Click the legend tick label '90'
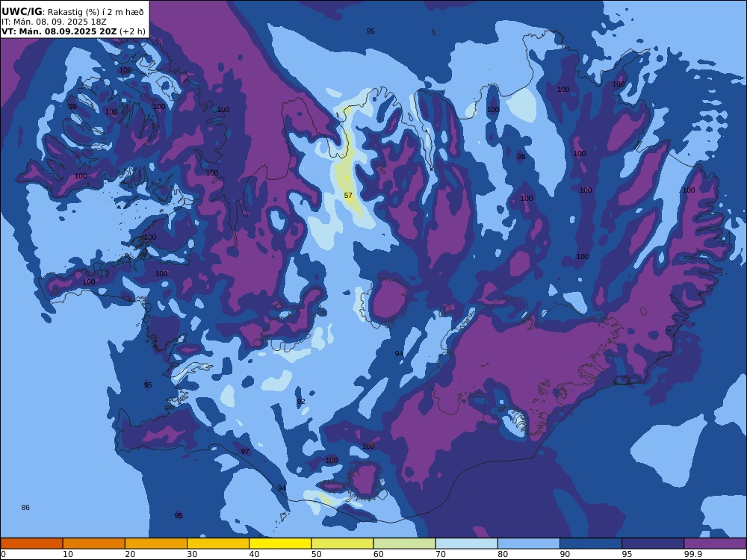This screenshot has height=560, width=747. [565, 554]
